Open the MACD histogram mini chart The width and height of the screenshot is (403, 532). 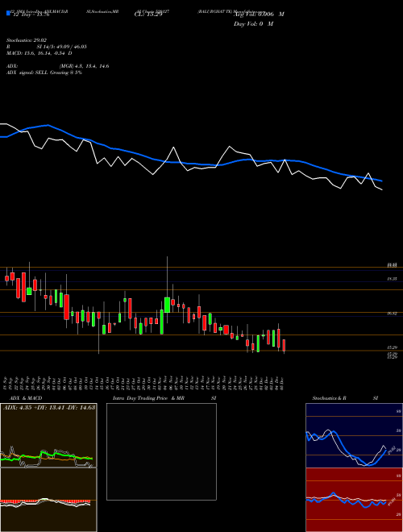48,500
